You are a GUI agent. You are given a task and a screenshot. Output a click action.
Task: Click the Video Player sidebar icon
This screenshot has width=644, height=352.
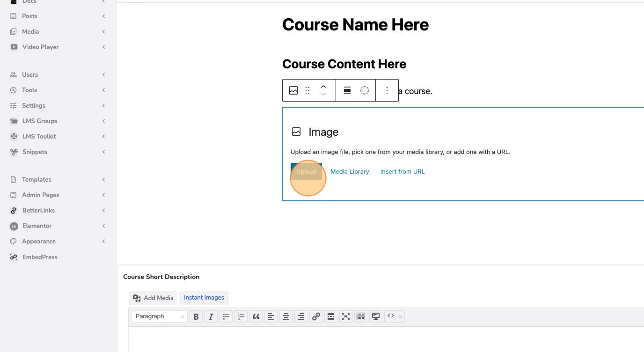coord(14,47)
